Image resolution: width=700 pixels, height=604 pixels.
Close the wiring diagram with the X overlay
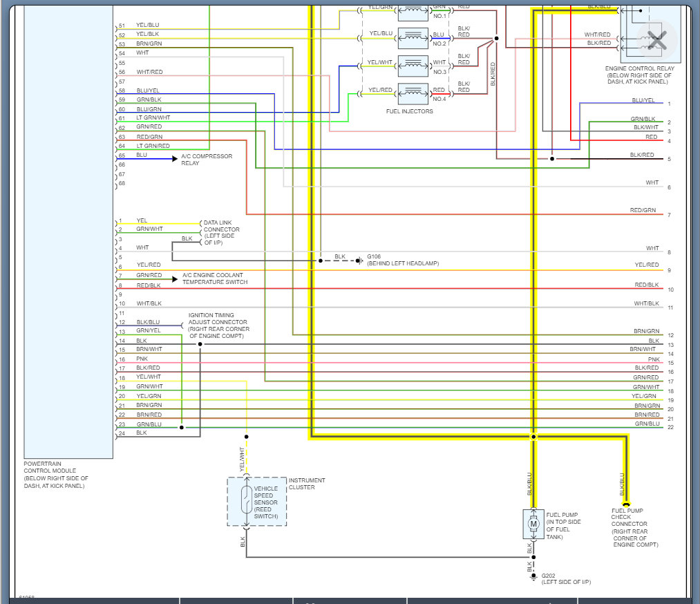click(656, 40)
